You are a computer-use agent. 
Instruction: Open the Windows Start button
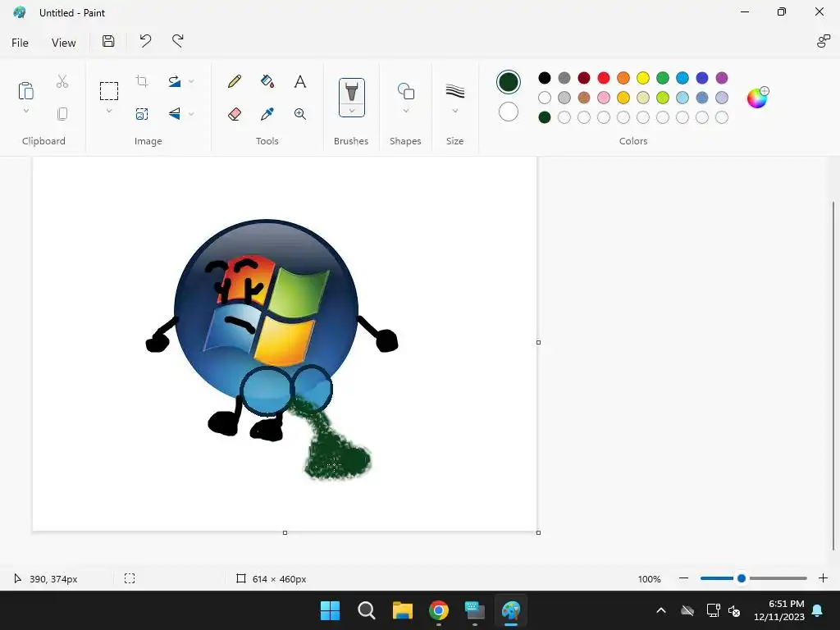click(330, 610)
